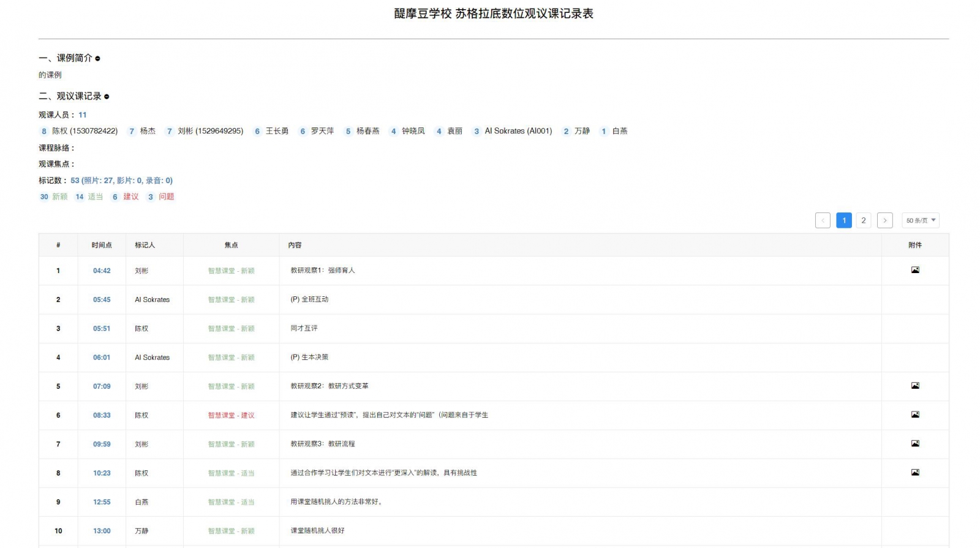The width and height of the screenshot is (980, 548).
Task: Switch to page 2 of records
Action: click(863, 220)
